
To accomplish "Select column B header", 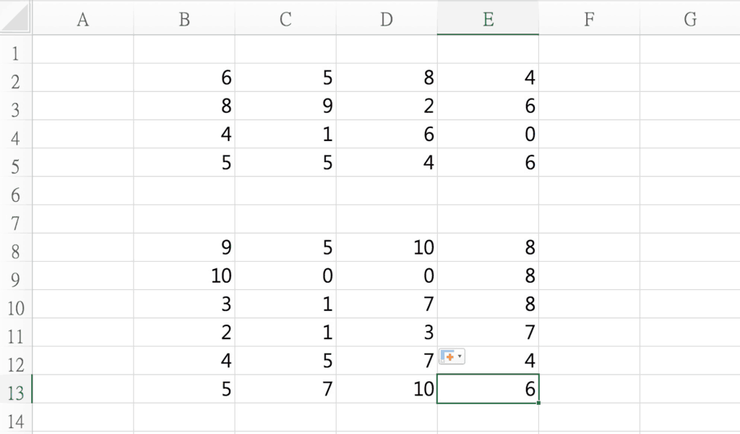I will coord(184,19).
